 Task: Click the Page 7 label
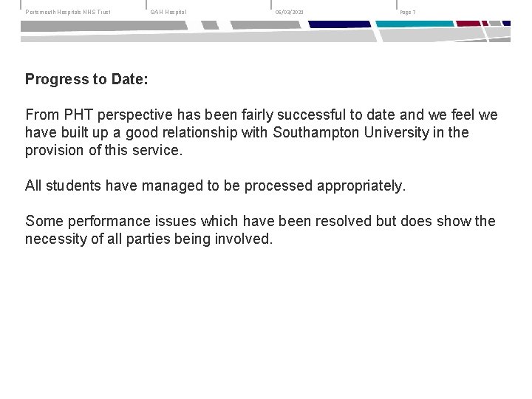pos(408,13)
